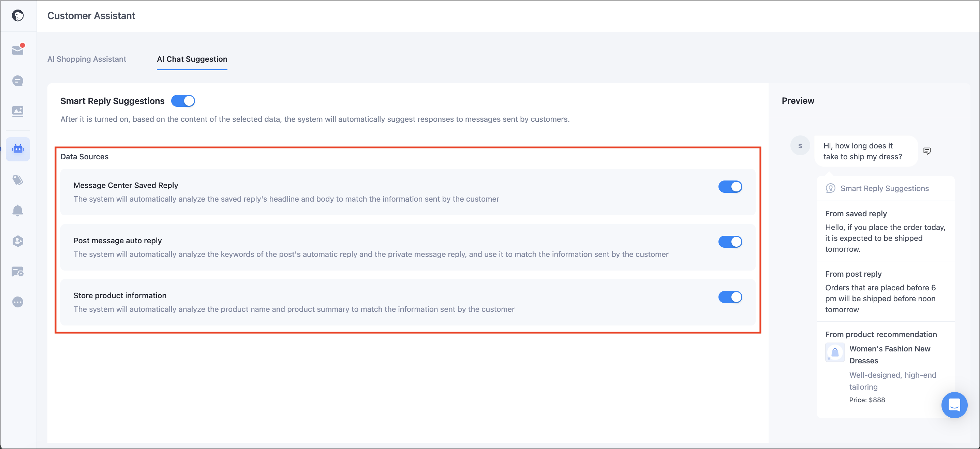Click the product bag thumbnail in preview
This screenshot has width=980, height=449.
tap(835, 352)
